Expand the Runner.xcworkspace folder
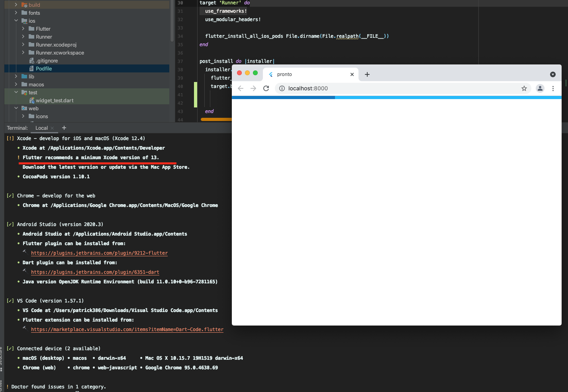The image size is (568, 392). click(23, 53)
